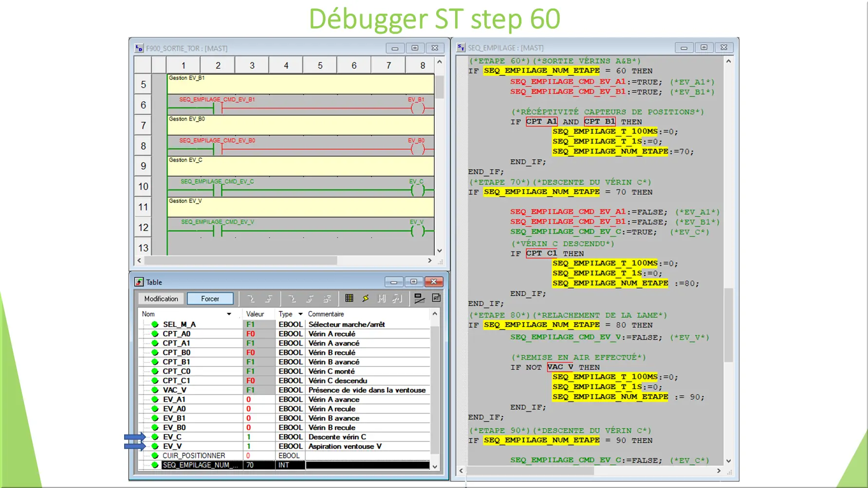The width and height of the screenshot is (868, 488).
Task: Select the red F1 value of CPT_A1
Action: pyautogui.click(x=250, y=343)
